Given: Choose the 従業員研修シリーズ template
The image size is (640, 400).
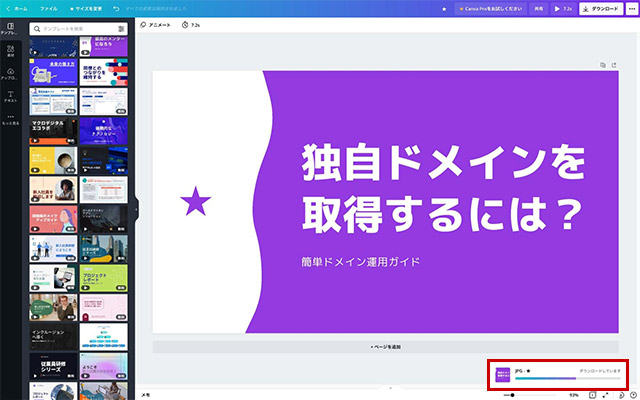Looking at the screenshot, I should click(53, 366).
